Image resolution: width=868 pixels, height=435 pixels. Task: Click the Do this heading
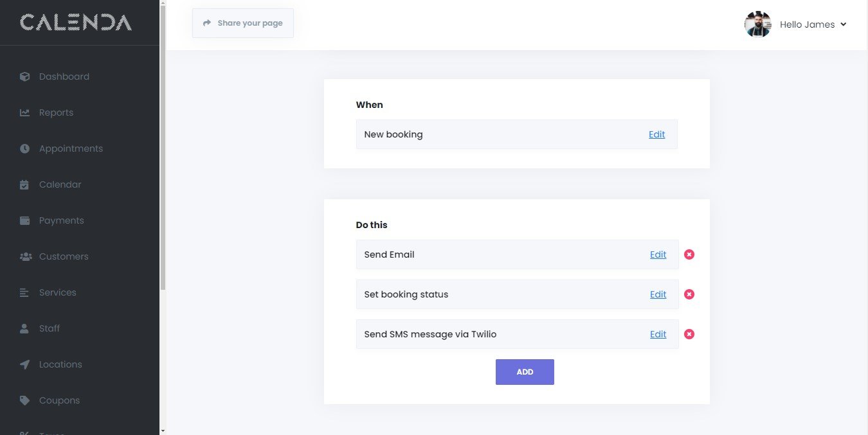372,225
